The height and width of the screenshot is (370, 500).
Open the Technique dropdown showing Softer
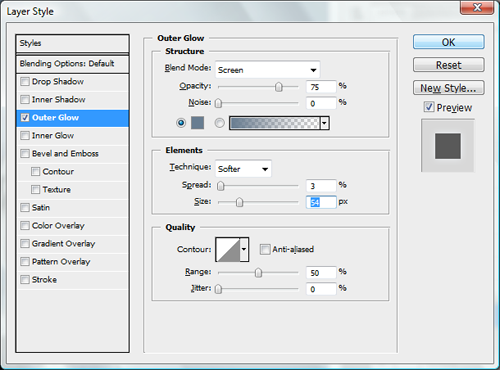click(243, 169)
